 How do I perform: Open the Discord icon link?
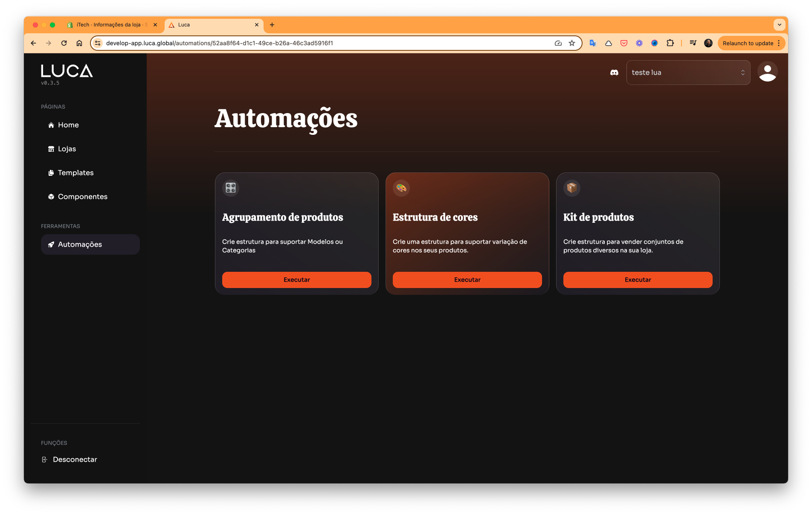coord(614,73)
